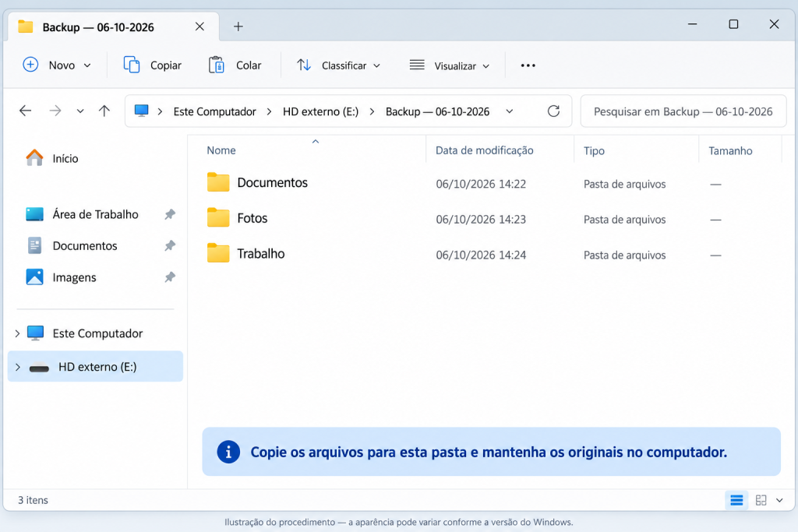
Task: Open the status bar view options chevron
Action: point(779,501)
